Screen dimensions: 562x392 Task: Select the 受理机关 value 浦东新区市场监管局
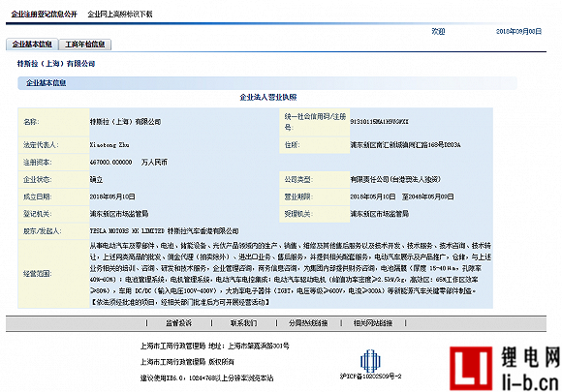(x=380, y=214)
